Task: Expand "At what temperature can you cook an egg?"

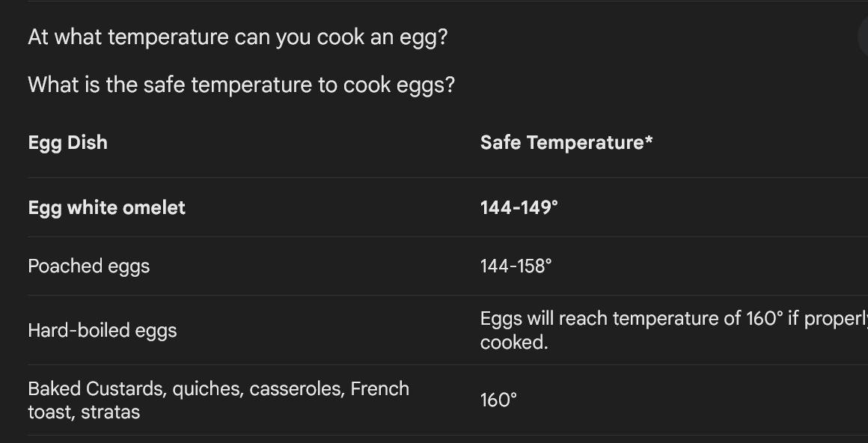Action: (237, 37)
